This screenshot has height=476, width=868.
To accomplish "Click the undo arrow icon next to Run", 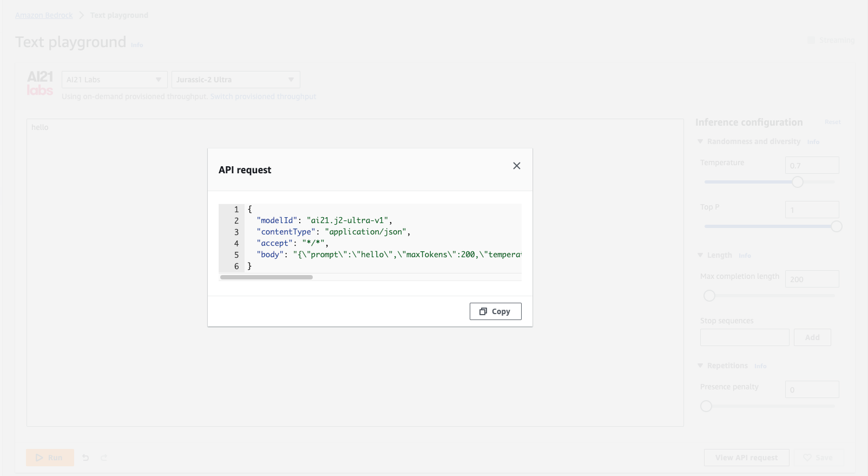I will pyautogui.click(x=86, y=458).
